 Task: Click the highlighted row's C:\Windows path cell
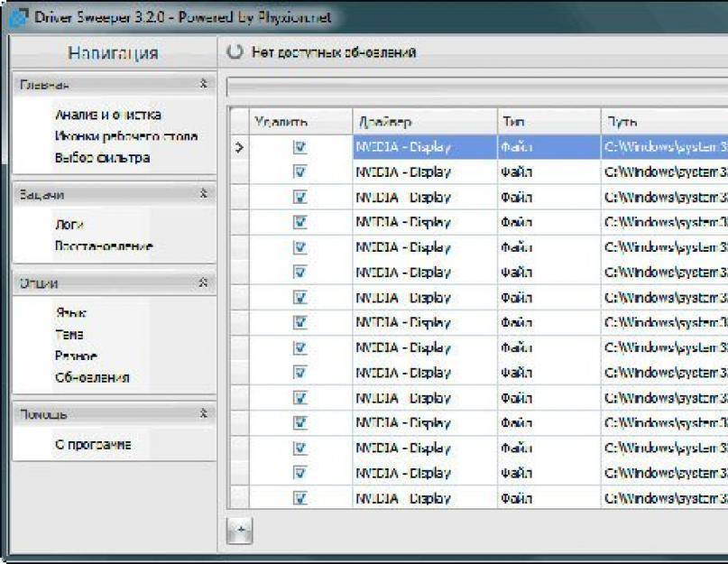coord(664,147)
